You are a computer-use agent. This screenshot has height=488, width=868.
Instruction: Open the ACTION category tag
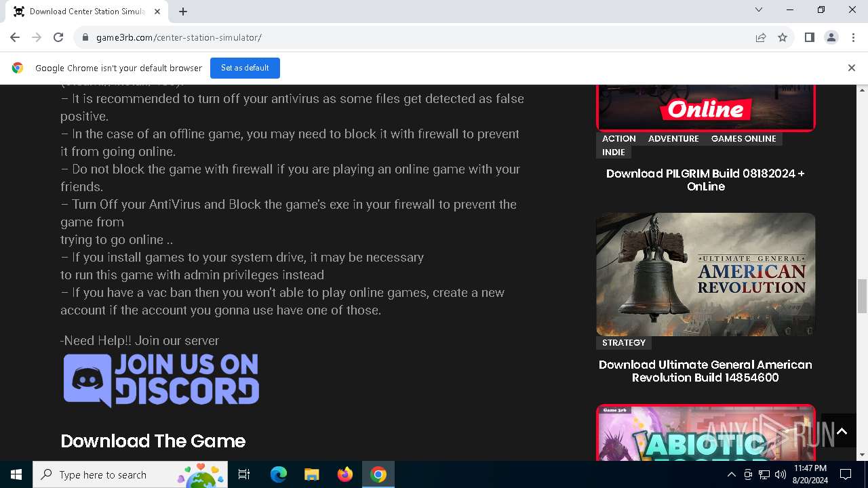tap(619, 138)
